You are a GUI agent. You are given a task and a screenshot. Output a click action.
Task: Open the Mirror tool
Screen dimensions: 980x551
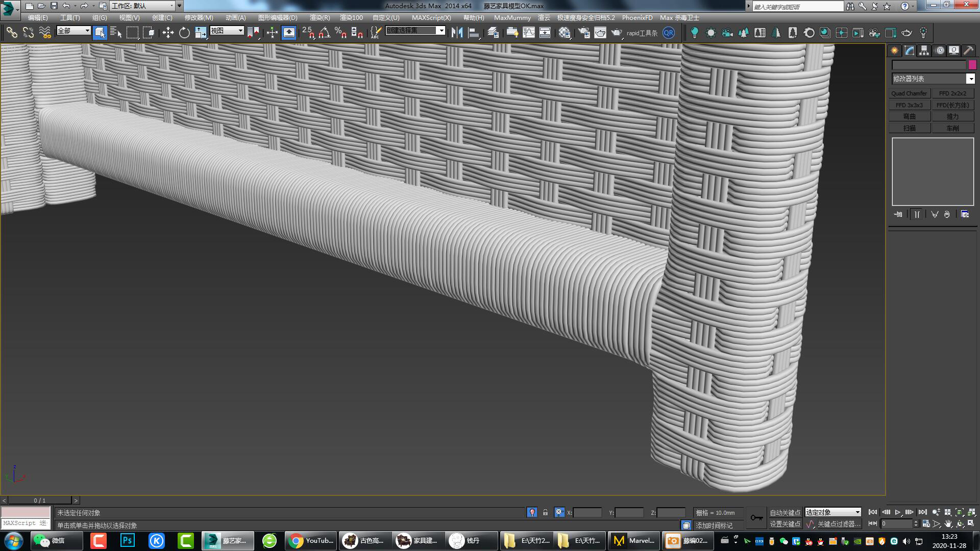point(457,33)
